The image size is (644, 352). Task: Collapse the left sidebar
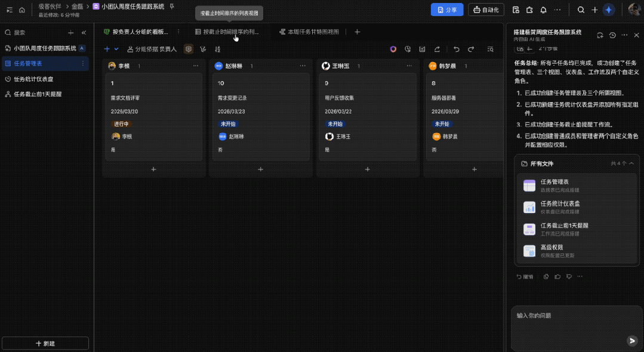click(84, 33)
